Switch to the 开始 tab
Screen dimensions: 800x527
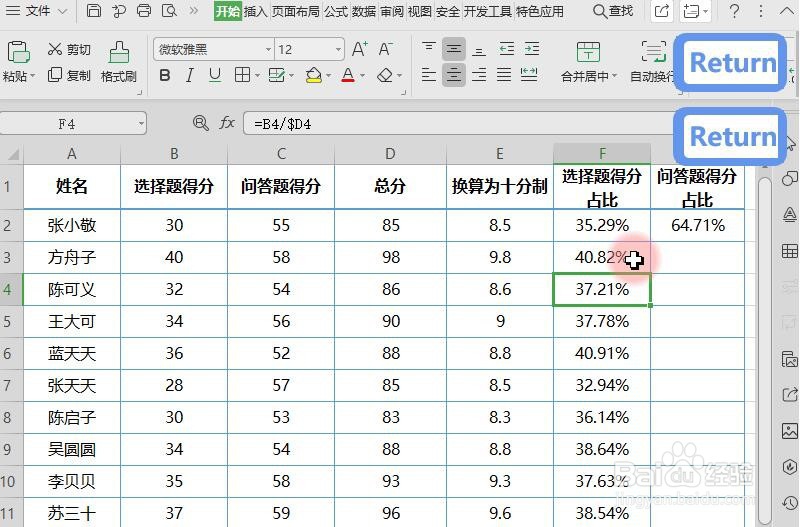coord(228,11)
